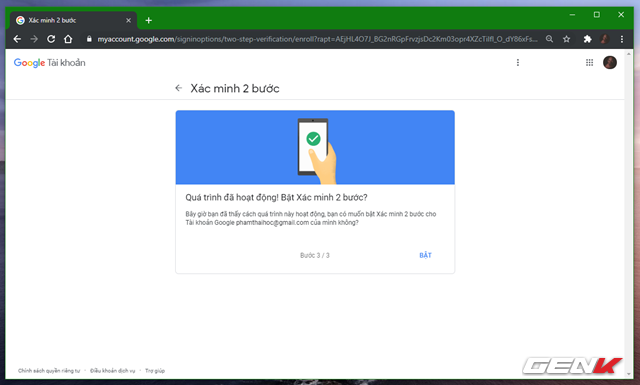Viewport: 640px width, 385px height.
Task: Click the Bước 3 / 3 step indicator
Action: coord(315,255)
